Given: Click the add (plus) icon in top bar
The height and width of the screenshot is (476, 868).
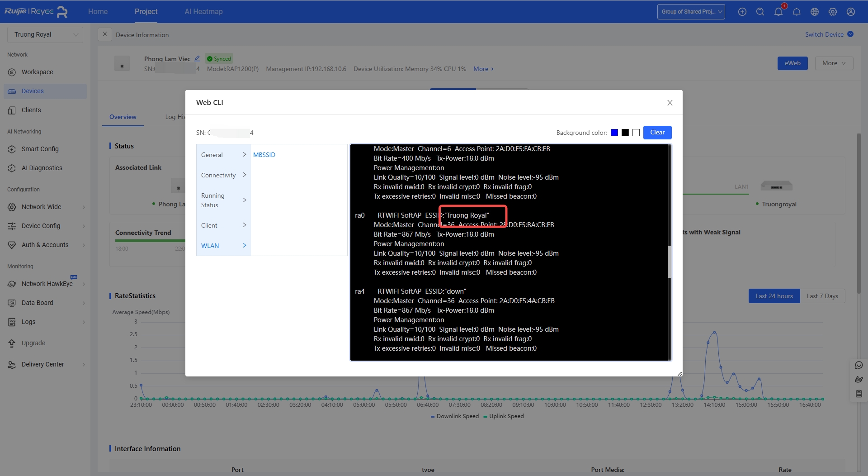Looking at the screenshot, I should pos(742,12).
